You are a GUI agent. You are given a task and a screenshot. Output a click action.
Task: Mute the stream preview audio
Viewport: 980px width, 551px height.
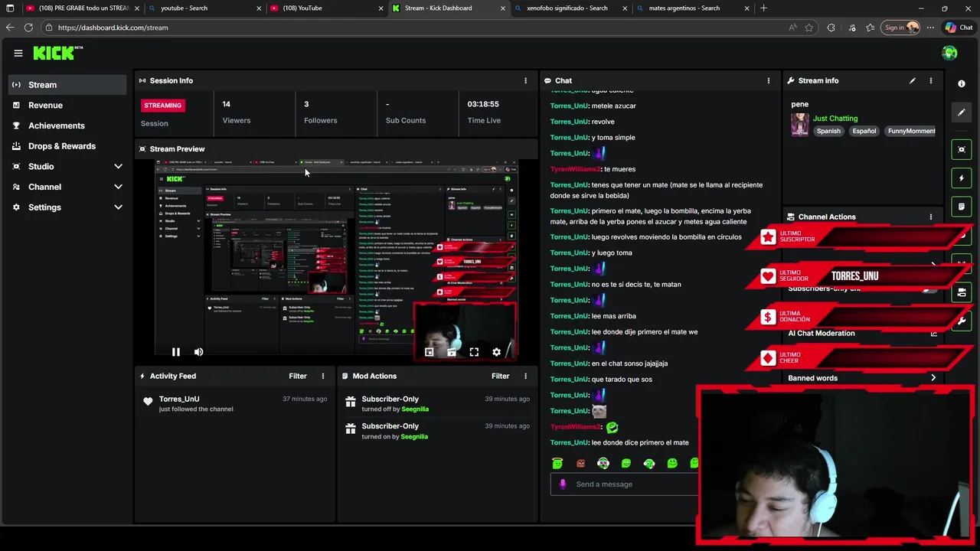pyautogui.click(x=198, y=352)
